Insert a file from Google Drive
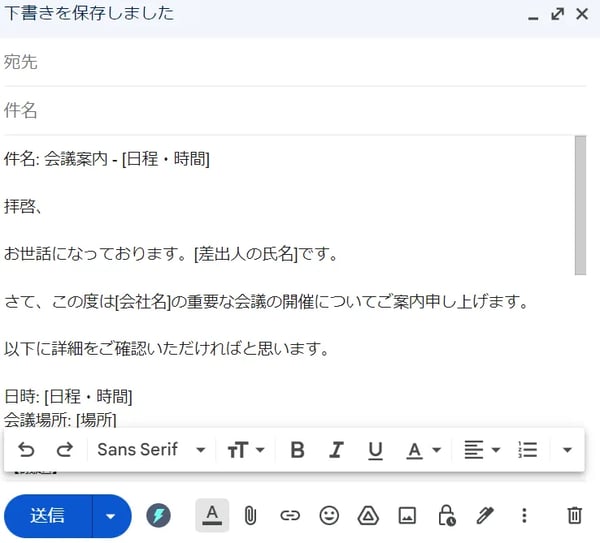This screenshot has width=600, height=543. 368,515
